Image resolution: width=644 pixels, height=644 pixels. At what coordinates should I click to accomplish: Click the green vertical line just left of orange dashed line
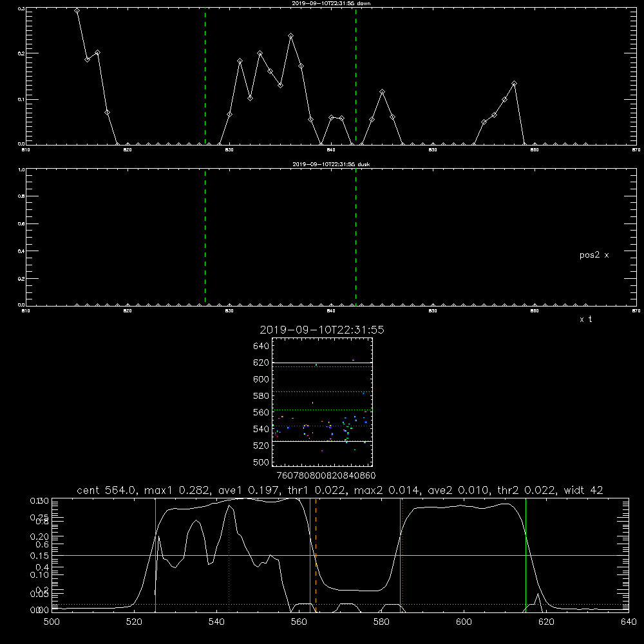tap(310, 555)
